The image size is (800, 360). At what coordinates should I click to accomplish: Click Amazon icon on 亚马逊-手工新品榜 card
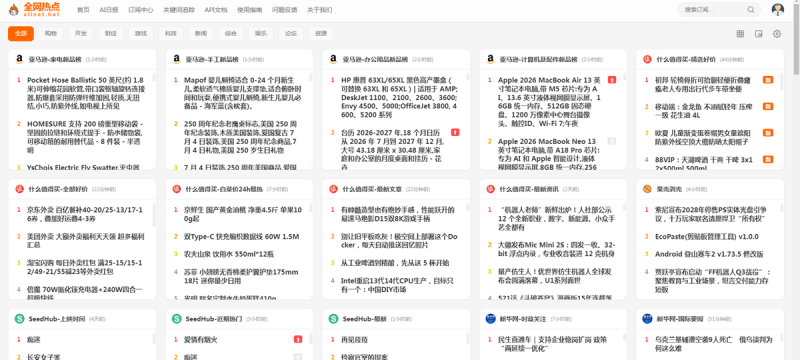177,59
